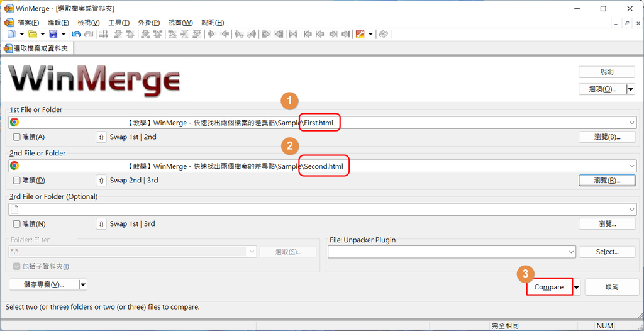This screenshot has width=644, height=331.
Task: Click the 瀏覽(R)... browse button
Action: tap(607, 180)
